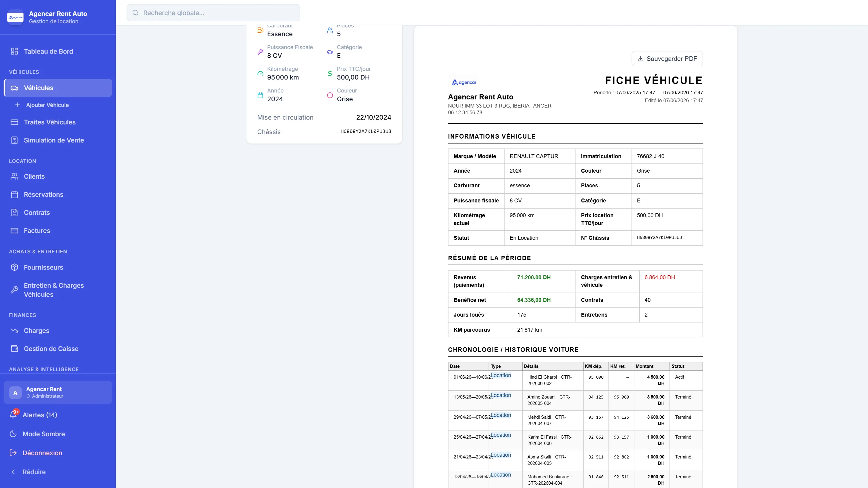Follow the Location link for Amine Zouani
Image resolution: width=868 pixels, height=488 pixels.
click(501, 396)
